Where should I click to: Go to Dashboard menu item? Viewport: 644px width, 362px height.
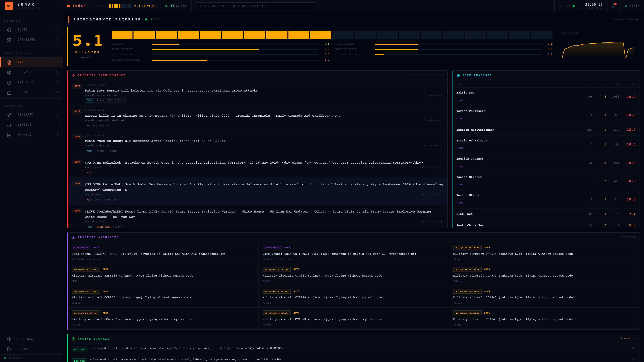click(x=32, y=40)
